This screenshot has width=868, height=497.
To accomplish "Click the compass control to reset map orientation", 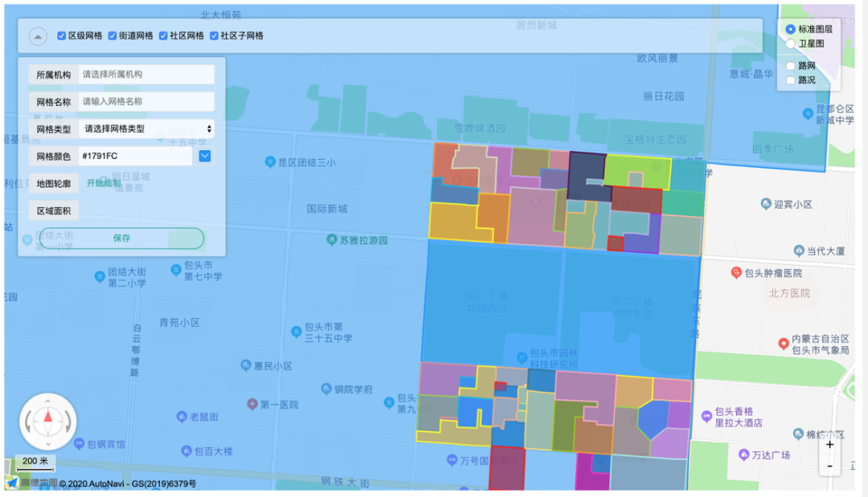I will pos(47,422).
